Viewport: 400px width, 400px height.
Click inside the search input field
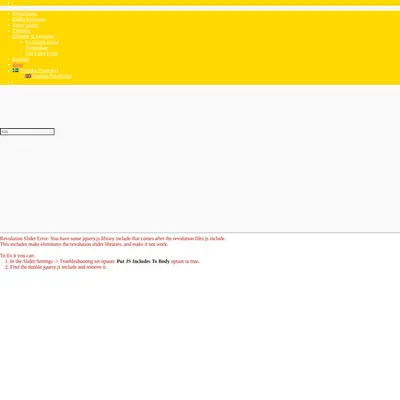27,132
